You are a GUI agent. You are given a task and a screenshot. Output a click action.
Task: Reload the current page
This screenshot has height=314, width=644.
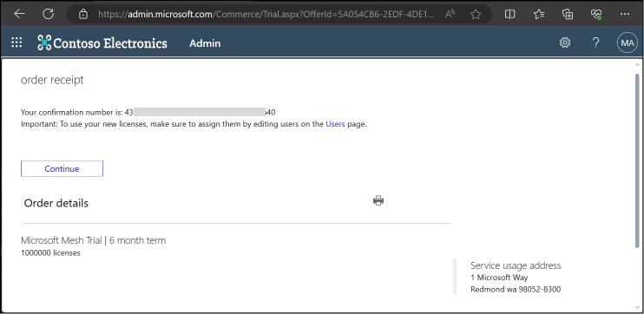coord(48,15)
